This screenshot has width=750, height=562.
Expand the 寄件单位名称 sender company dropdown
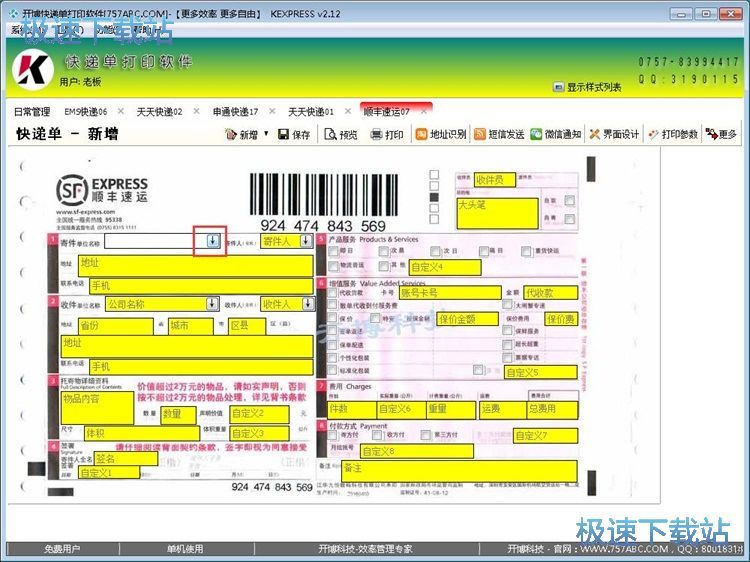[212, 241]
